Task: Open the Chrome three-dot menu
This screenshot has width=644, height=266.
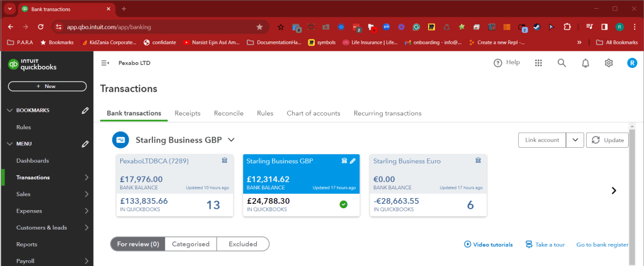Action: pyautogui.click(x=635, y=27)
